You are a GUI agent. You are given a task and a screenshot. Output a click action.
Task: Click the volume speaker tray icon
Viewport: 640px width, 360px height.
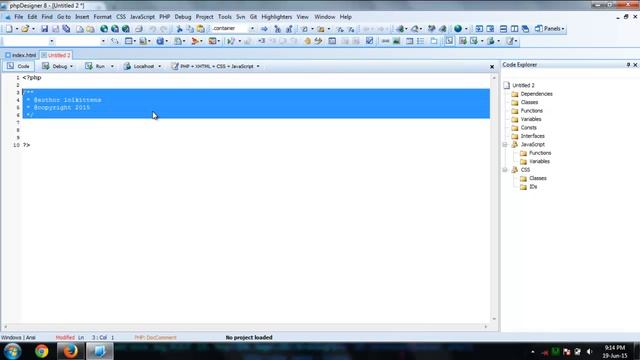click(x=589, y=351)
